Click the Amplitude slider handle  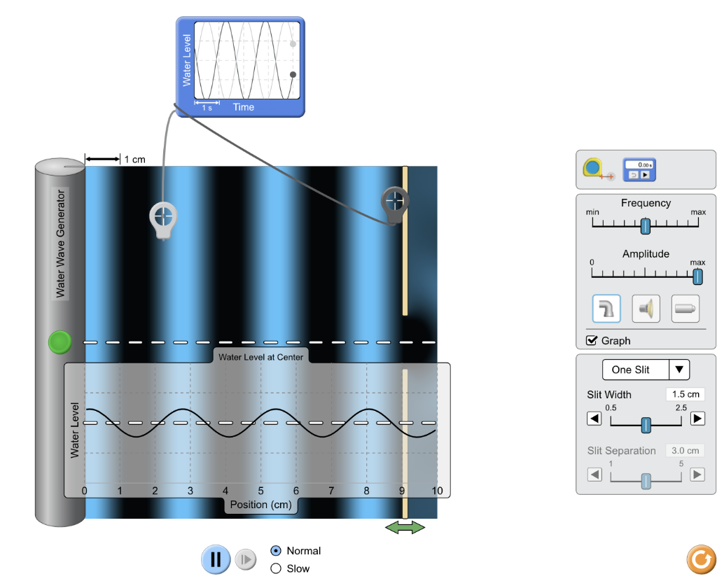click(697, 277)
